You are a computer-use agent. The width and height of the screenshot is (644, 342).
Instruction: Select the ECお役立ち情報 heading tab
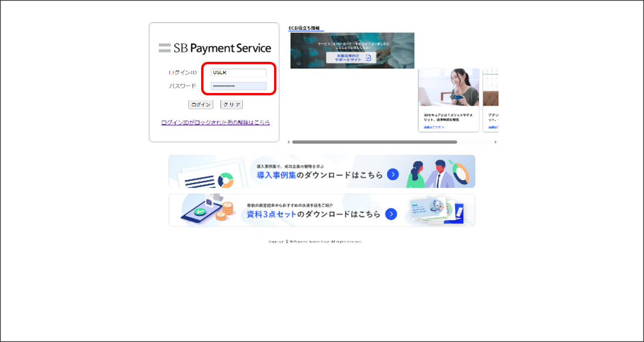304,28
